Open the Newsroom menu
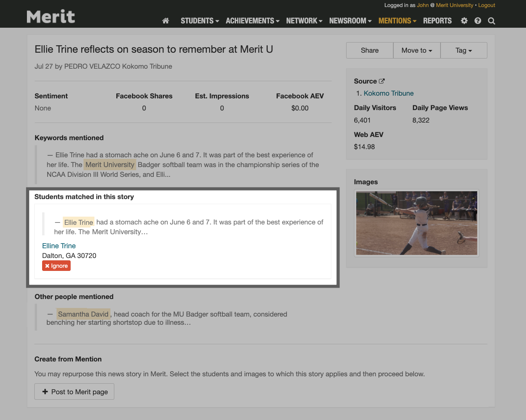526x420 pixels. coord(350,21)
